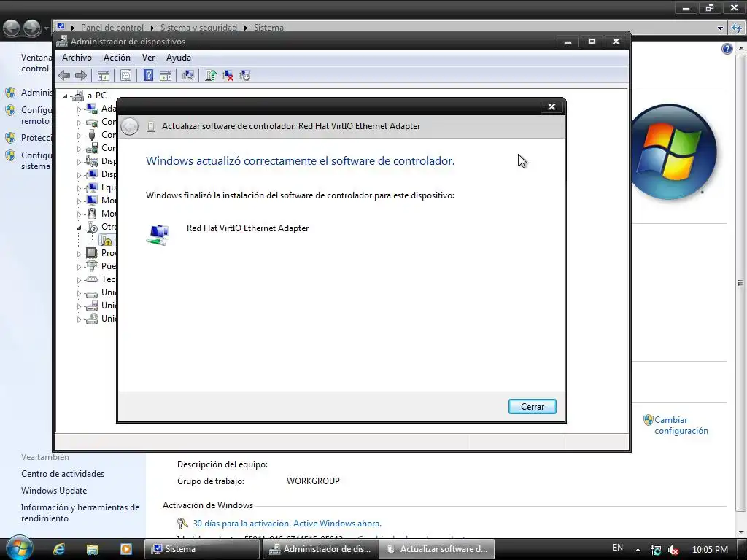The height and width of the screenshot is (560, 747).
Task: Switch to 'Administrador de dis...' taskbar button
Action: click(321, 549)
